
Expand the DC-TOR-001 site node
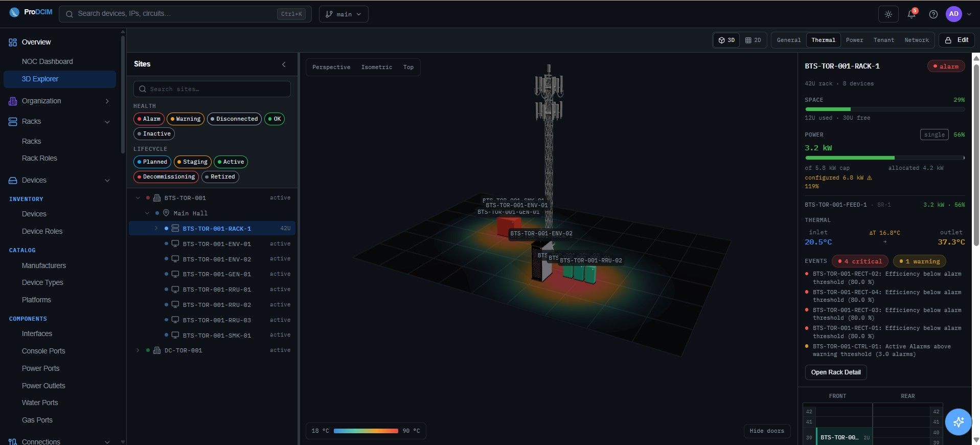(x=138, y=350)
